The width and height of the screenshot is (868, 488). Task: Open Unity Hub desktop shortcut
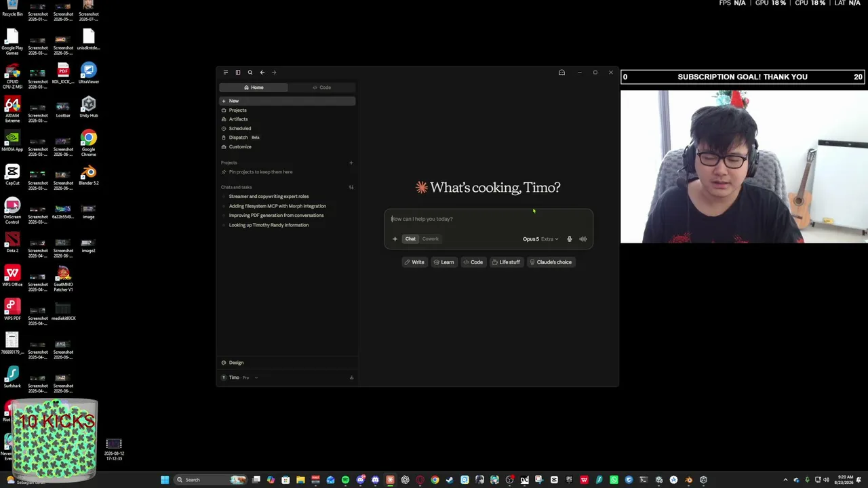(x=88, y=107)
